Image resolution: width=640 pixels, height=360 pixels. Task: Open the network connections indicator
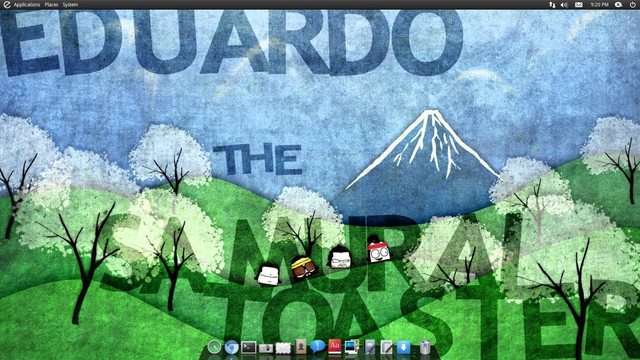coord(552,5)
